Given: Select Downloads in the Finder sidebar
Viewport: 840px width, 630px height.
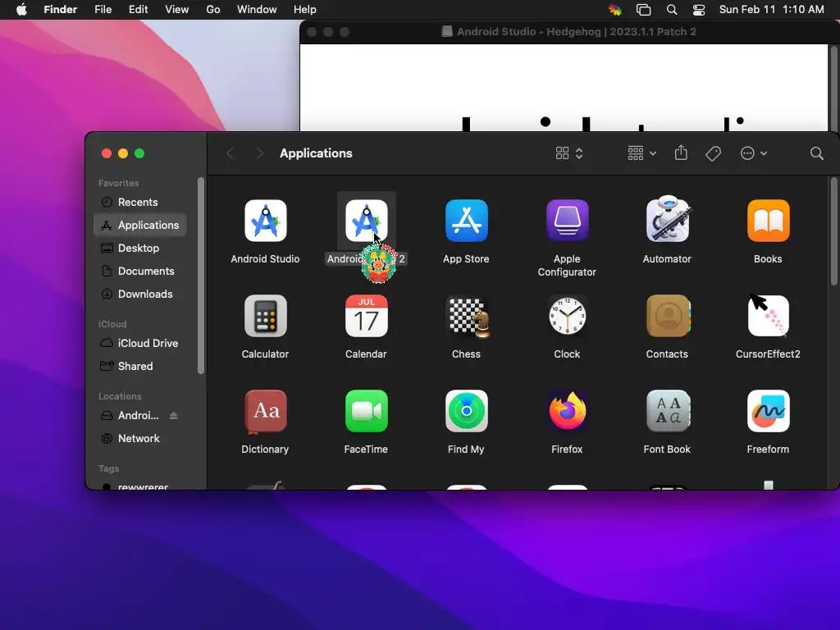Looking at the screenshot, I should tap(140, 294).
